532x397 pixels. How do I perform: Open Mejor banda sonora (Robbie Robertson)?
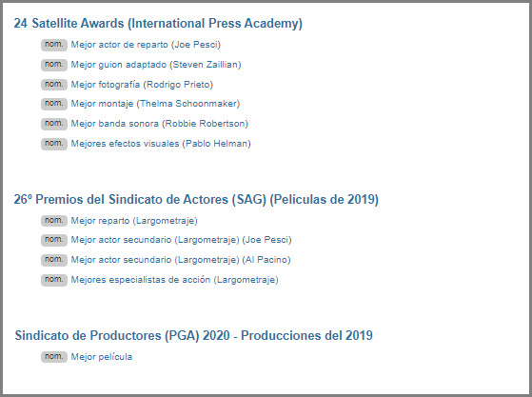coord(160,124)
